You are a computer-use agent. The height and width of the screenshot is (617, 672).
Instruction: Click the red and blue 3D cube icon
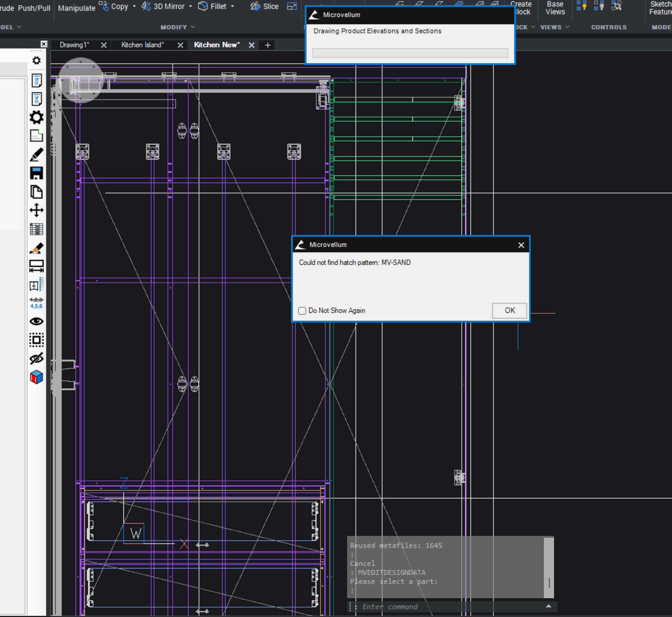coord(36,377)
